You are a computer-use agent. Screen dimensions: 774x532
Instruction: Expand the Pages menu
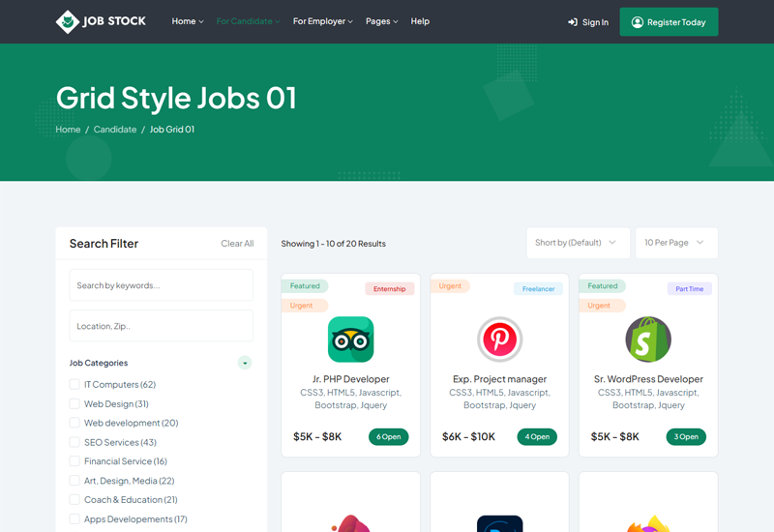[x=381, y=21]
